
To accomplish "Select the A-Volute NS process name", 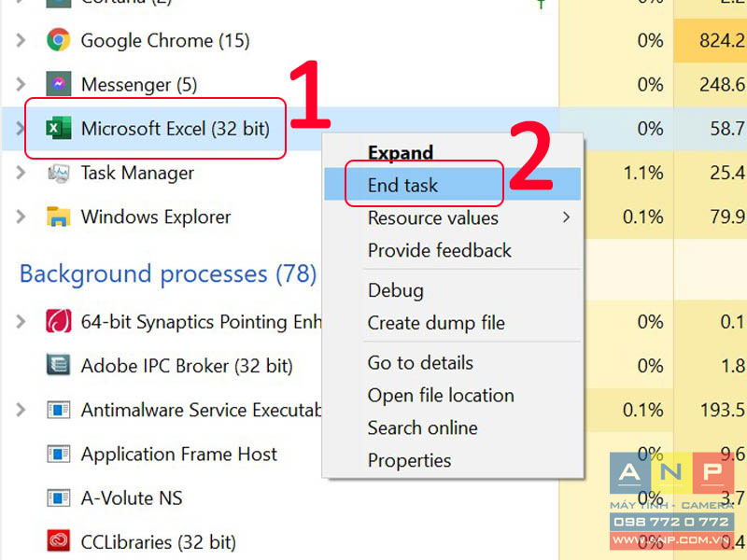I will [x=132, y=498].
